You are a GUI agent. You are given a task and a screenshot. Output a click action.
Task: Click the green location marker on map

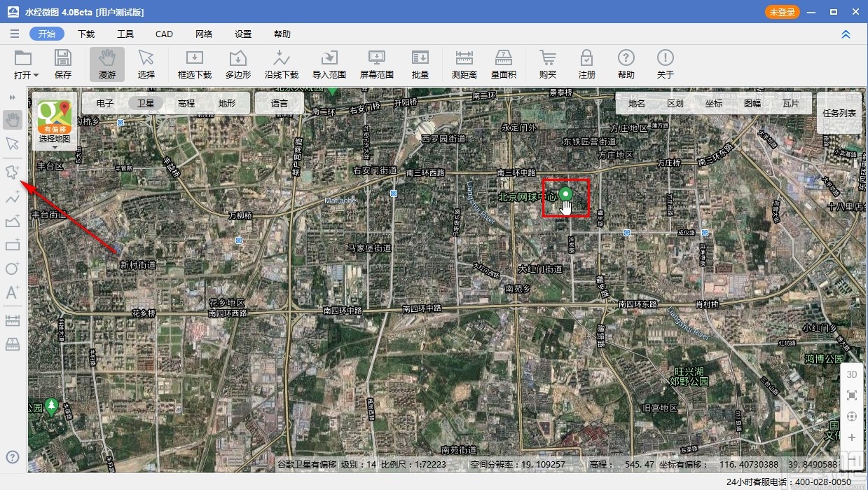[566, 194]
